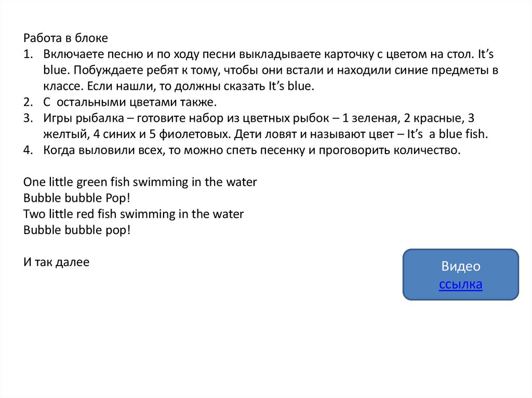Click the "Two little red fish" lyric line
532x398 pixels.
[x=134, y=214]
